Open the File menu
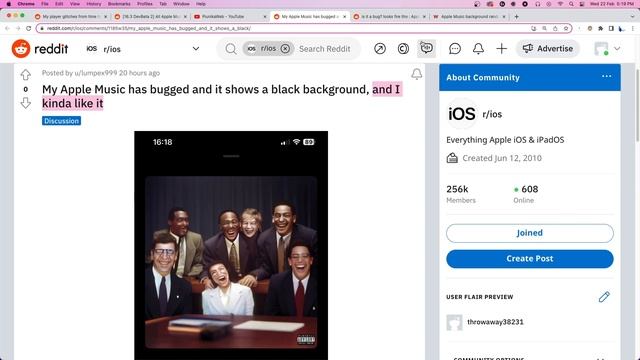Image resolution: width=640 pixels, height=360 pixels. 44,4
